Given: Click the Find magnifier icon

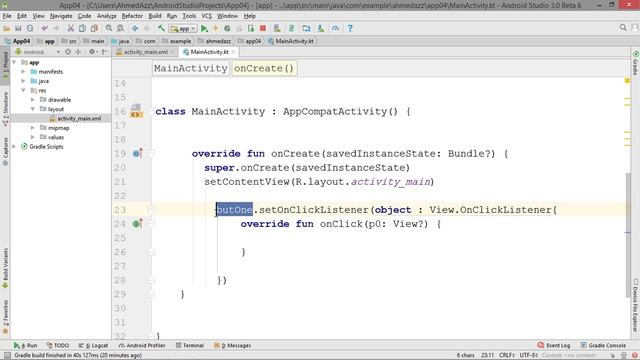Looking at the screenshot, I should [x=109, y=29].
